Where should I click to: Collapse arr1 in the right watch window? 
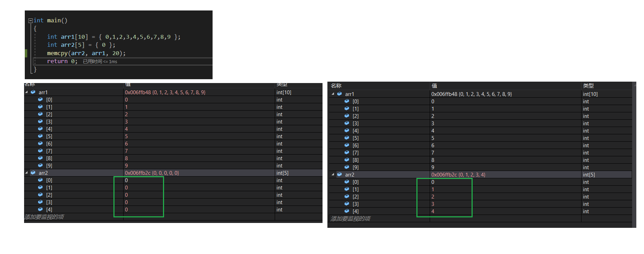333,94
